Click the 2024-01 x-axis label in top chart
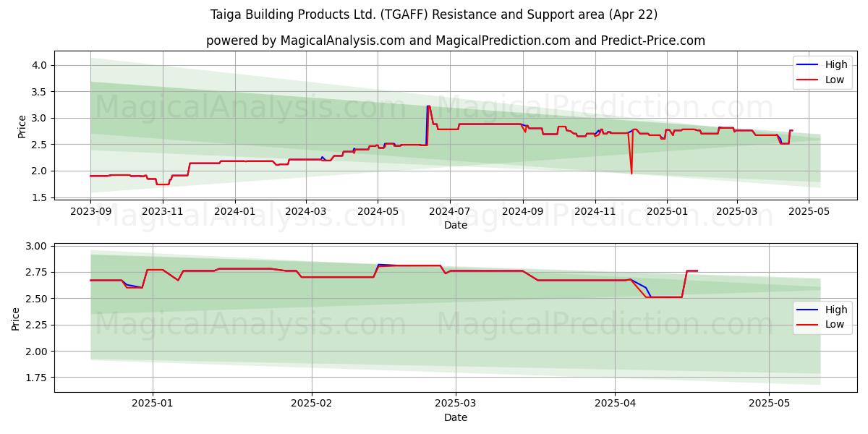 pos(235,211)
